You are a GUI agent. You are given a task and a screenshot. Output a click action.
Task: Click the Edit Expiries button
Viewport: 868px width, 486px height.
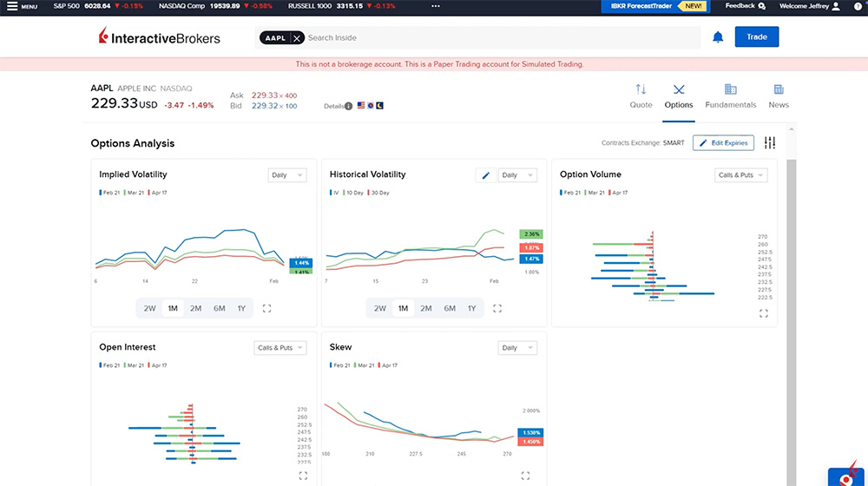[724, 143]
